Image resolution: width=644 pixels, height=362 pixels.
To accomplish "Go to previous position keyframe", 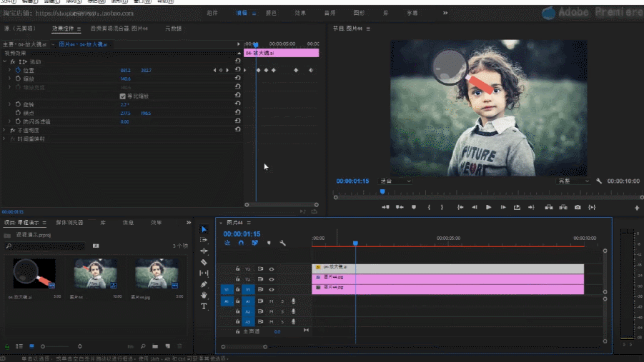I will (x=214, y=70).
